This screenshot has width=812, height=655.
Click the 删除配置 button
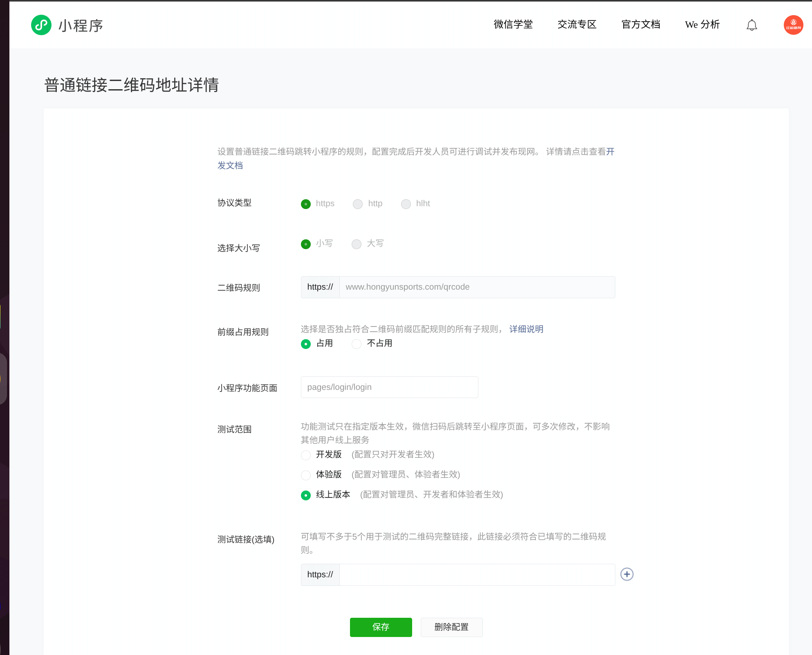coord(451,627)
